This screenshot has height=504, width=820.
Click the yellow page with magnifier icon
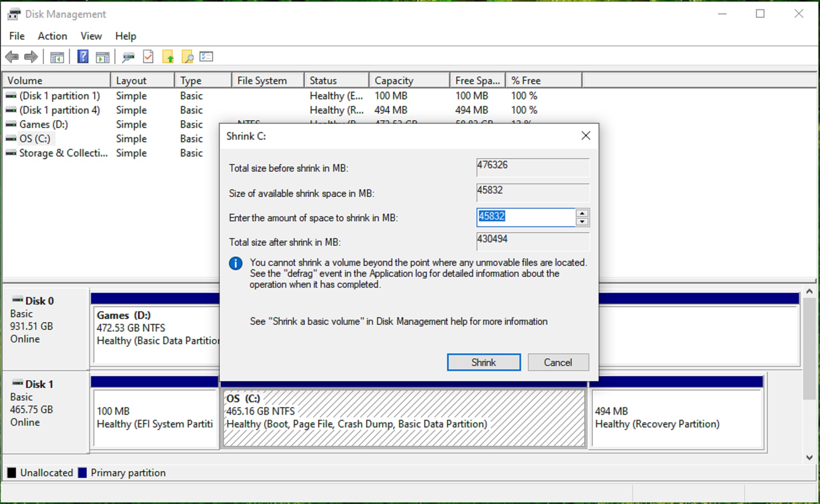pos(187,56)
